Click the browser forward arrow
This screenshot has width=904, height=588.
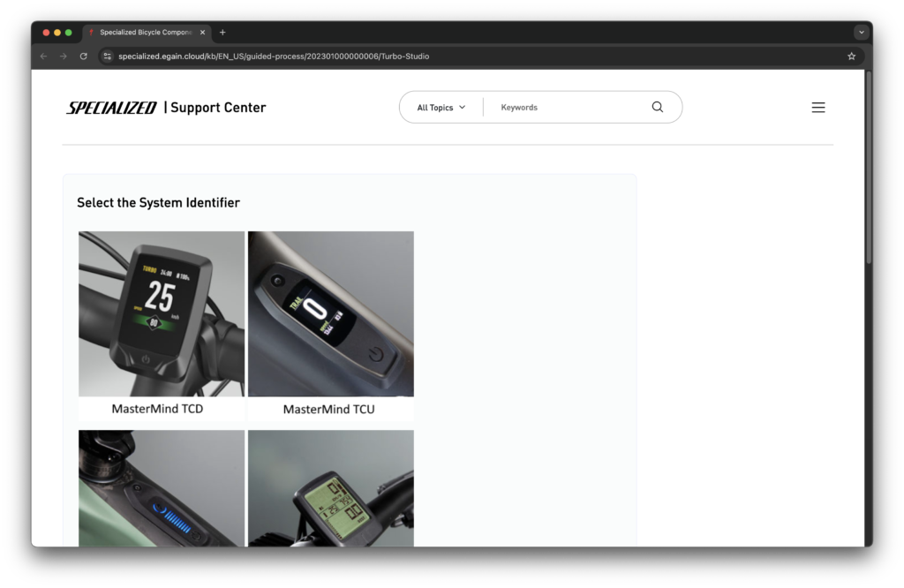tap(64, 56)
